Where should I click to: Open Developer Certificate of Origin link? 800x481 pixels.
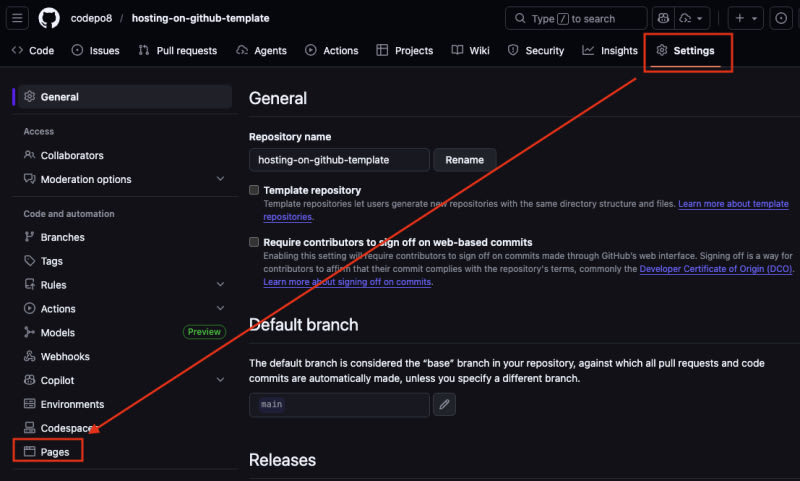(x=708, y=269)
